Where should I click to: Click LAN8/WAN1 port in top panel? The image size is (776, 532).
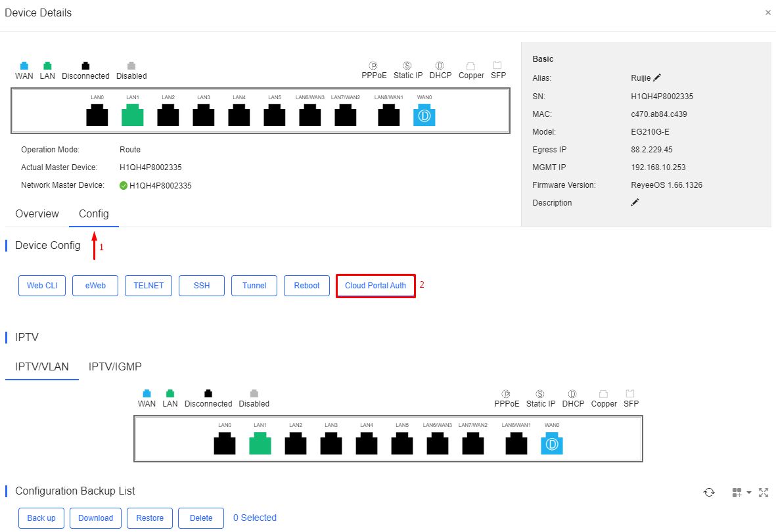click(x=388, y=115)
